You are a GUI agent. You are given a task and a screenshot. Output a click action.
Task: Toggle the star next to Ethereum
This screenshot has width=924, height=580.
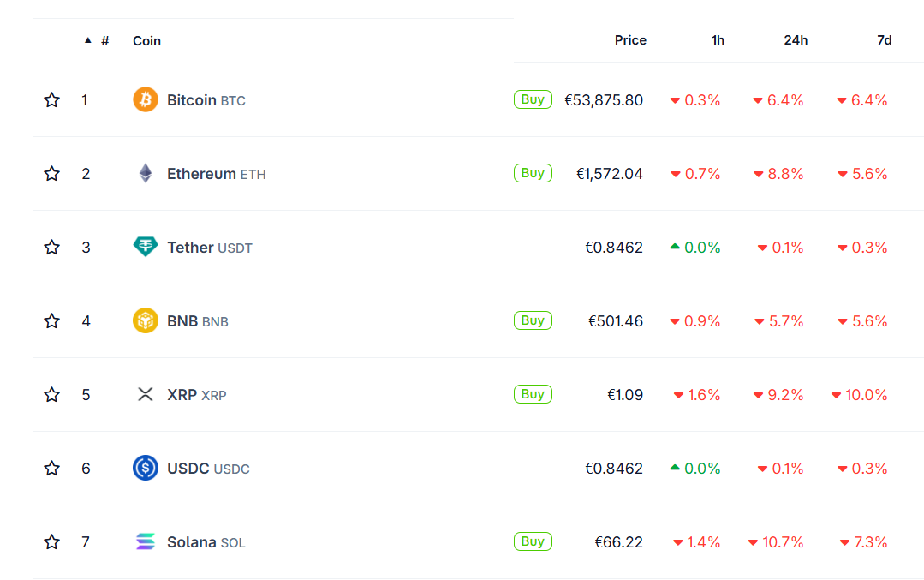52,174
